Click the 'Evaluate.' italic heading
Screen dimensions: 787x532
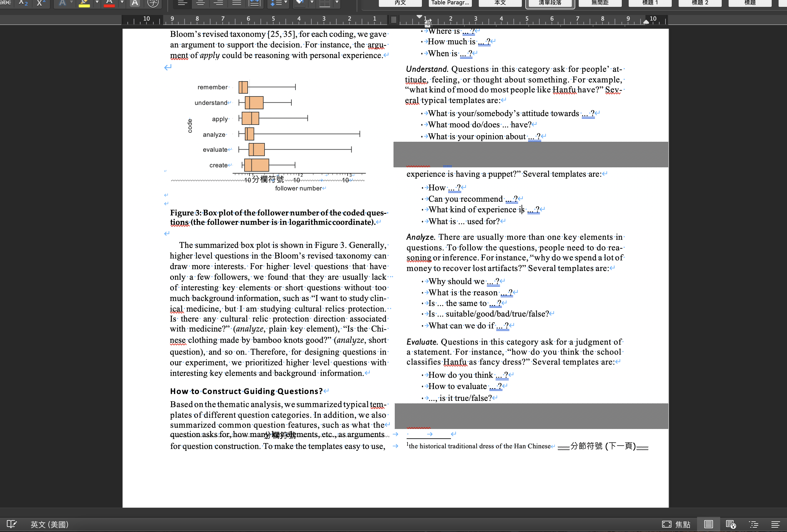pos(422,342)
